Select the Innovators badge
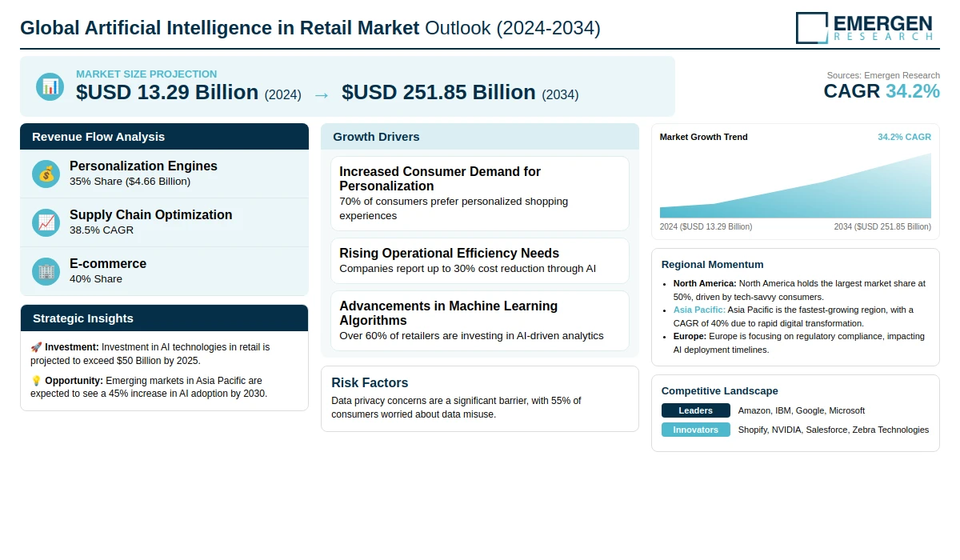This screenshot has height=560, width=960. pyautogui.click(x=695, y=430)
